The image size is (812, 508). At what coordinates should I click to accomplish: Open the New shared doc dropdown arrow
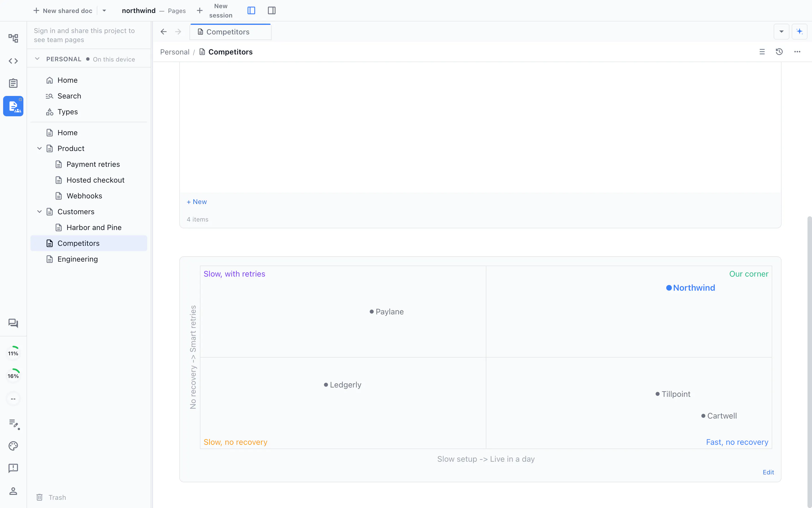click(x=104, y=11)
